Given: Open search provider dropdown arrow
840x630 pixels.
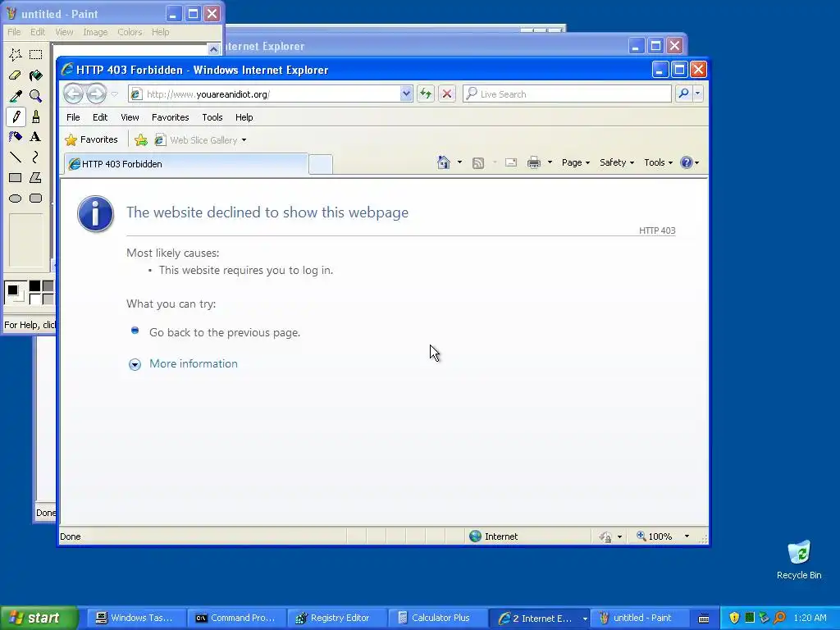Looking at the screenshot, I should click(697, 94).
